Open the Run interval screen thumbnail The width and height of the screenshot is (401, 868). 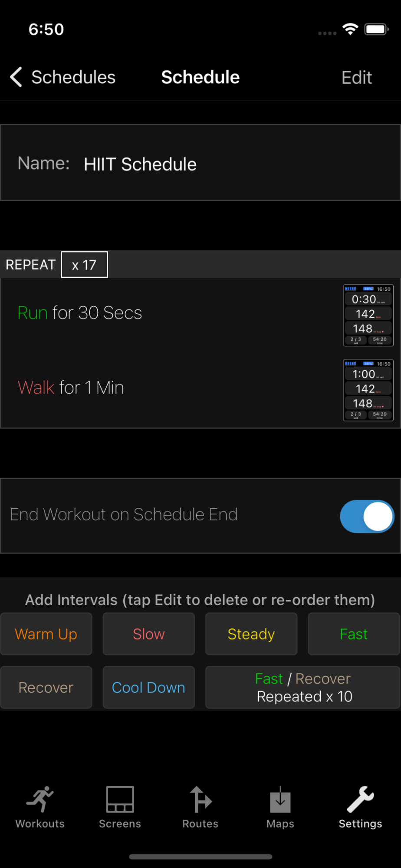[x=368, y=315]
